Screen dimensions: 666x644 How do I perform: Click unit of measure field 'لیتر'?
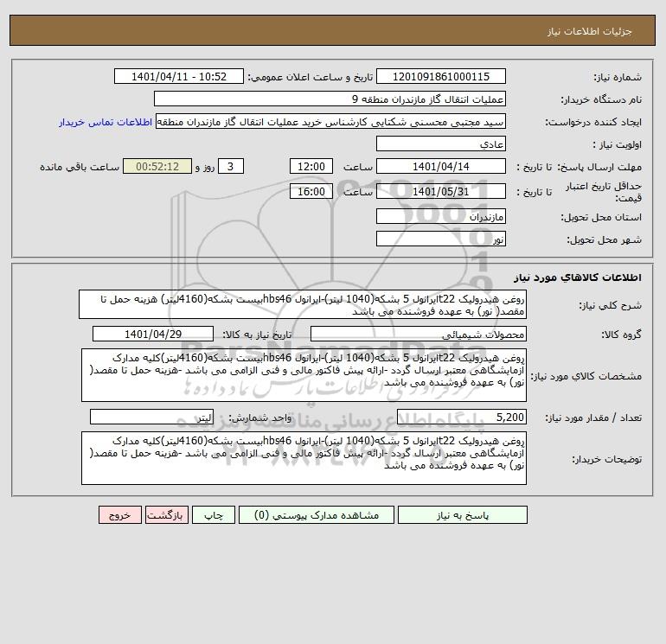151,417
